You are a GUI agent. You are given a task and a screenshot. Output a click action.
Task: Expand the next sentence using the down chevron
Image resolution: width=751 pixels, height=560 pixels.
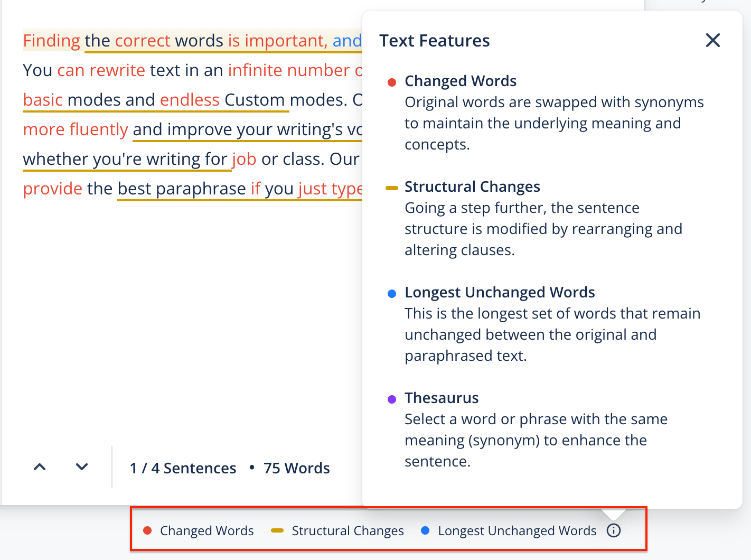[81, 467]
